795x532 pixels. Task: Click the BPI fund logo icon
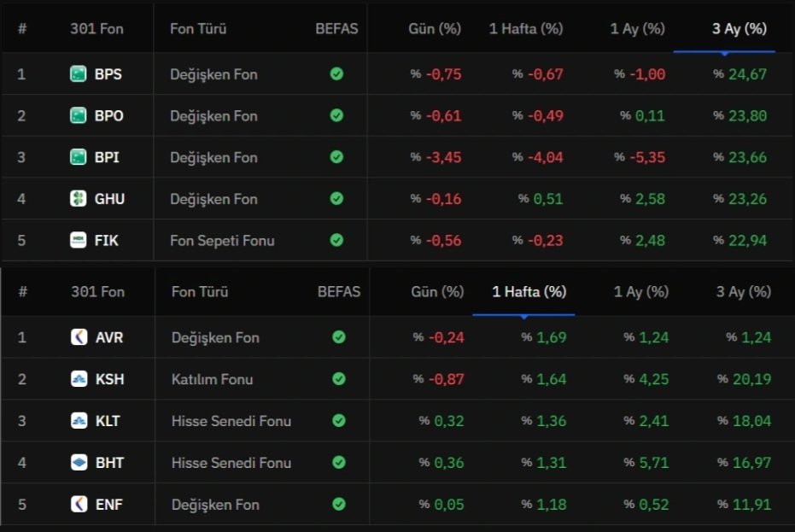pyautogui.click(x=78, y=157)
